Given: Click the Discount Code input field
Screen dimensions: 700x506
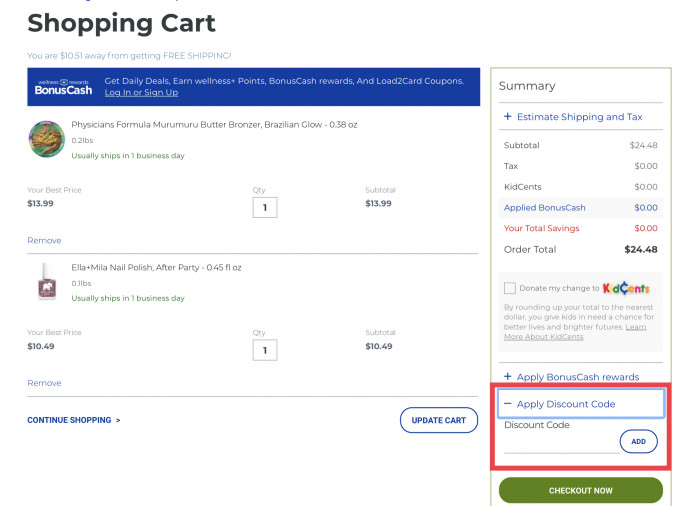Looking at the screenshot, I should (561, 444).
